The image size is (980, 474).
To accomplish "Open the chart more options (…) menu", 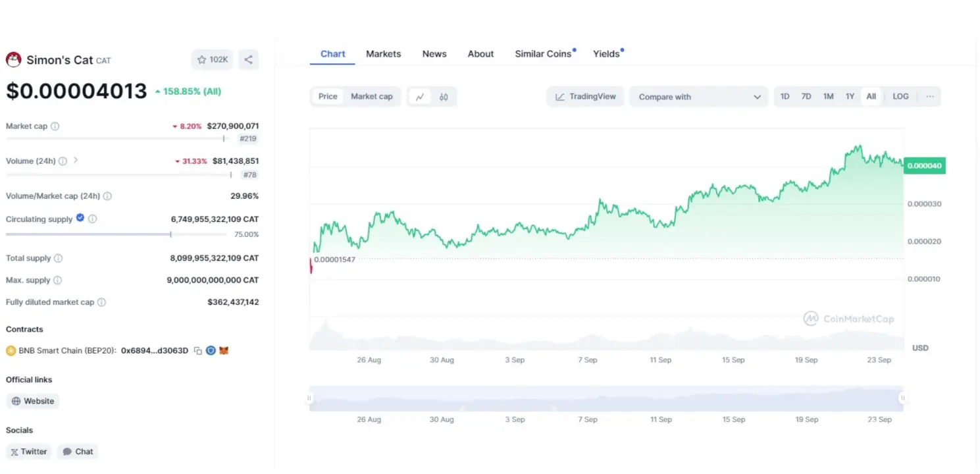I will (929, 97).
